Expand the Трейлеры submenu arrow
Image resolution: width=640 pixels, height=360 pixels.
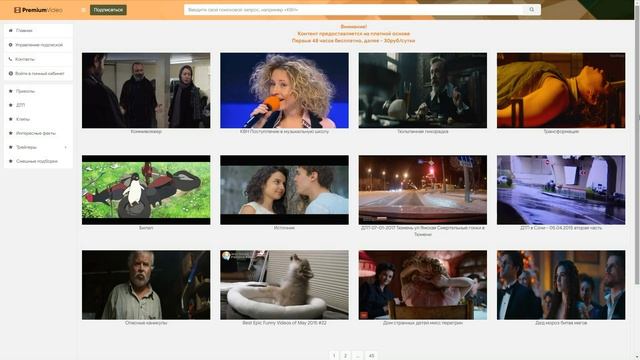[x=66, y=147]
